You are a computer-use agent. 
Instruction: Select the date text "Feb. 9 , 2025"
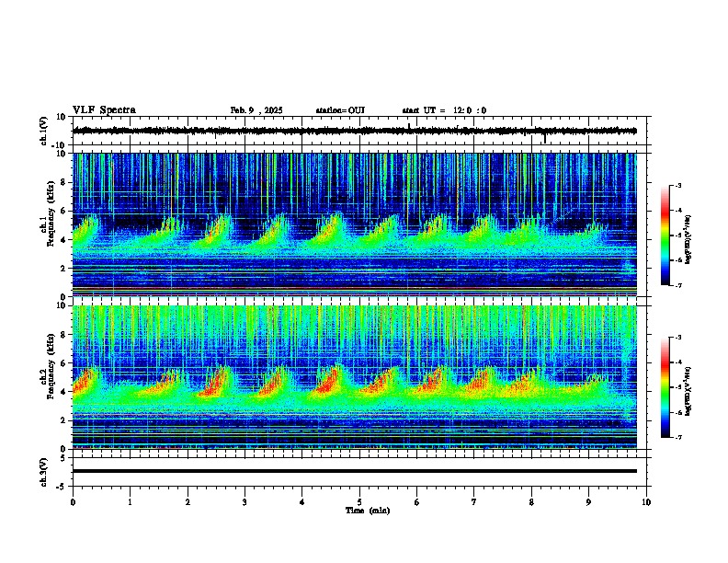[256, 110]
